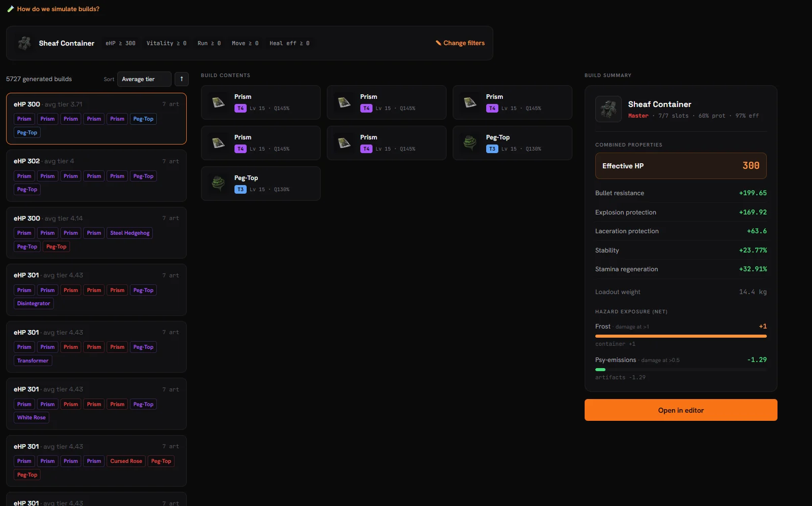This screenshot has height=506, width=812.
Task: Click the Peg-Top icon with Q130% in second row
Action: [x=470, y=143]
